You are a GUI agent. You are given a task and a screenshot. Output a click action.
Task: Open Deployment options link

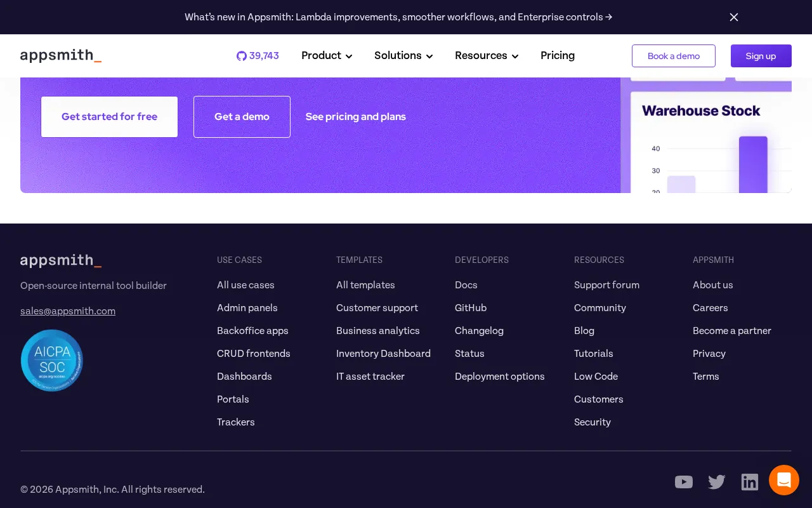500,377
